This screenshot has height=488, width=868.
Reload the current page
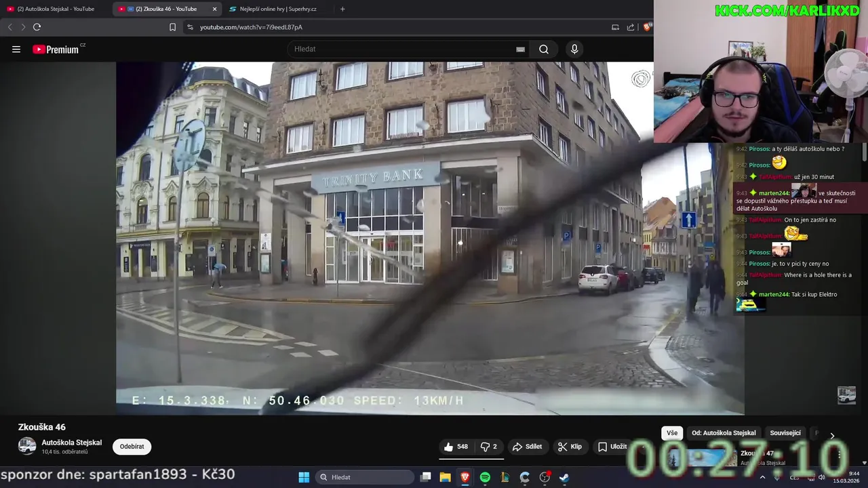tap(37, 27)
